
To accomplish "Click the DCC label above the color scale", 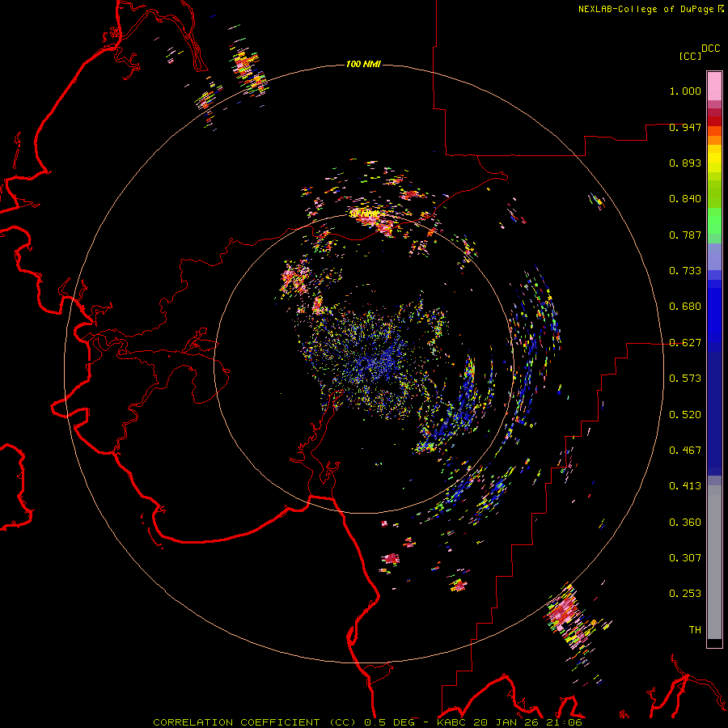I will (x=711, y=49).
